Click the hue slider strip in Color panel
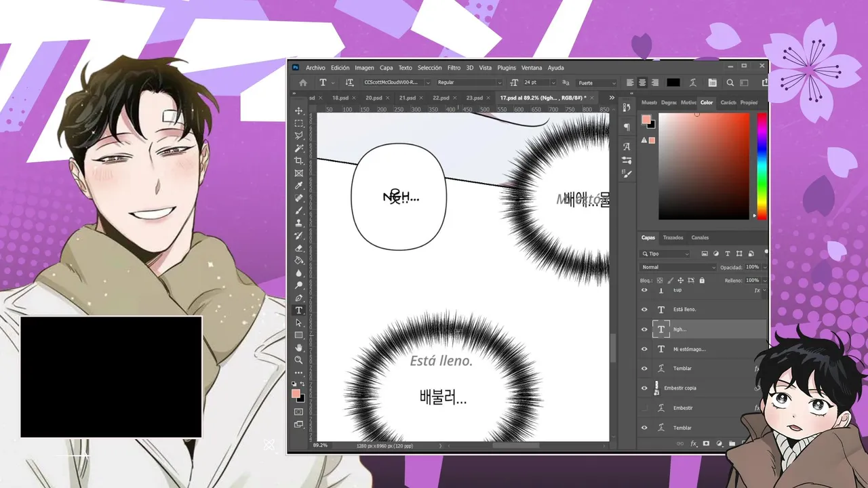This screenshot has width=868, height=488. coord(762,166)
